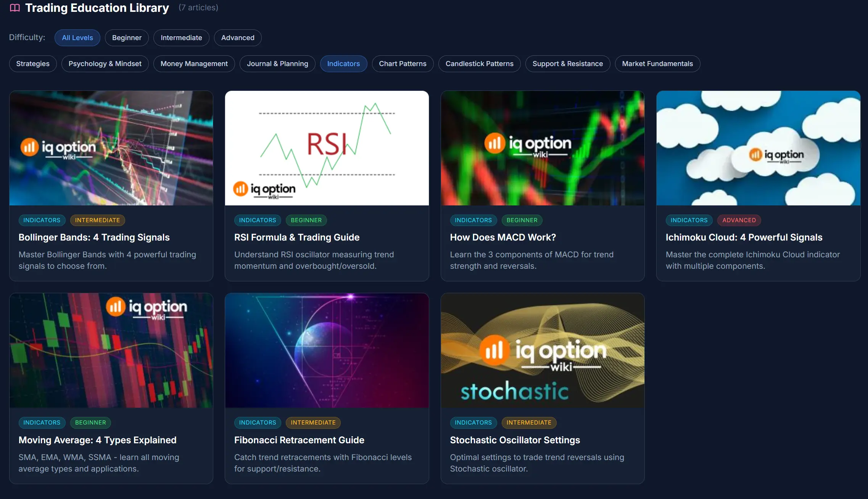This screenshot has height=499, width=868.
Task: Click the ADVANCED badge on Ichimoku card
Action: (x=739, y=220)
